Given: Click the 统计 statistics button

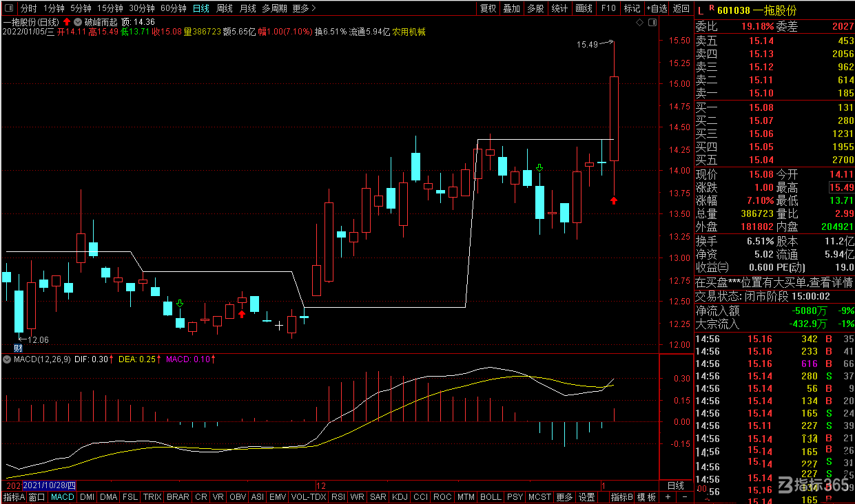Looking at the screenshot, I should click(x=559, y=8).
